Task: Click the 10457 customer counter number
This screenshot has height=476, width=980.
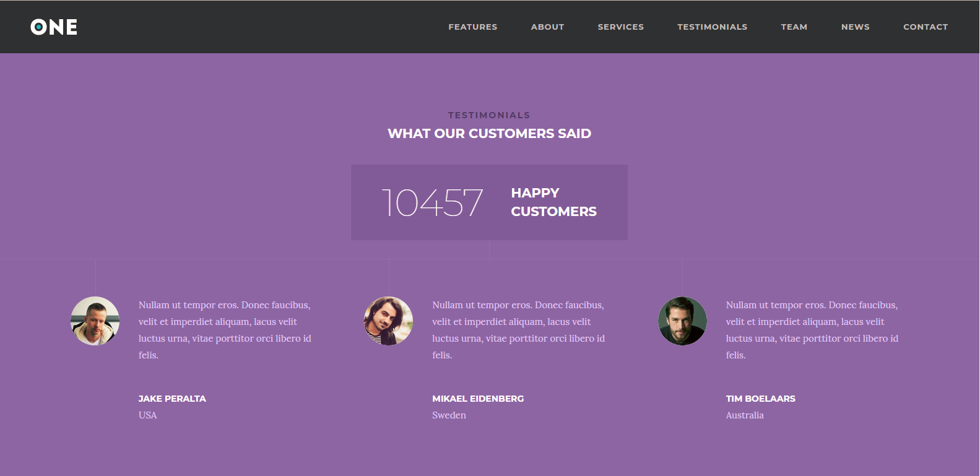Action: [x=432, y=203]
